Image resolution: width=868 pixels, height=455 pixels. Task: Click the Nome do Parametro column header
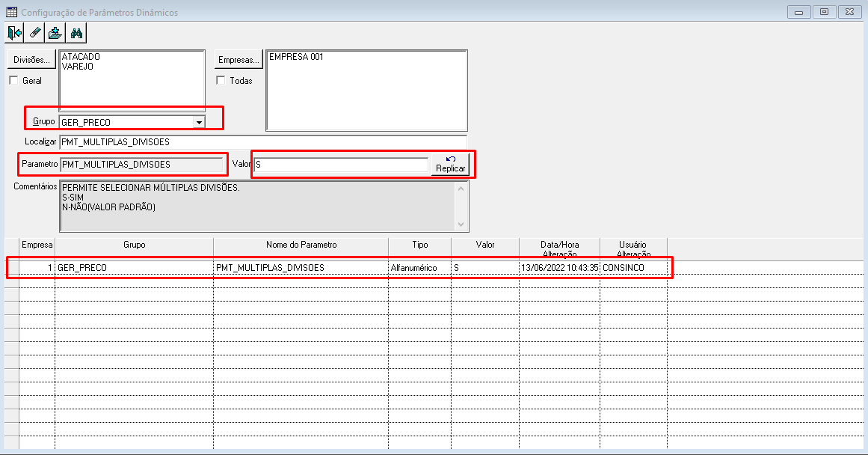[x=301, y=248]
